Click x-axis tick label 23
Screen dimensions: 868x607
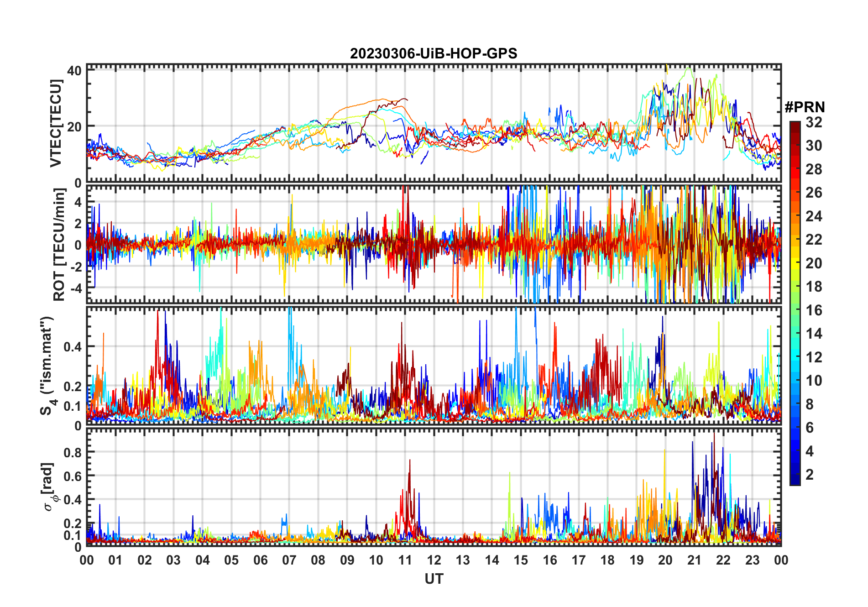tap(752, 560)
